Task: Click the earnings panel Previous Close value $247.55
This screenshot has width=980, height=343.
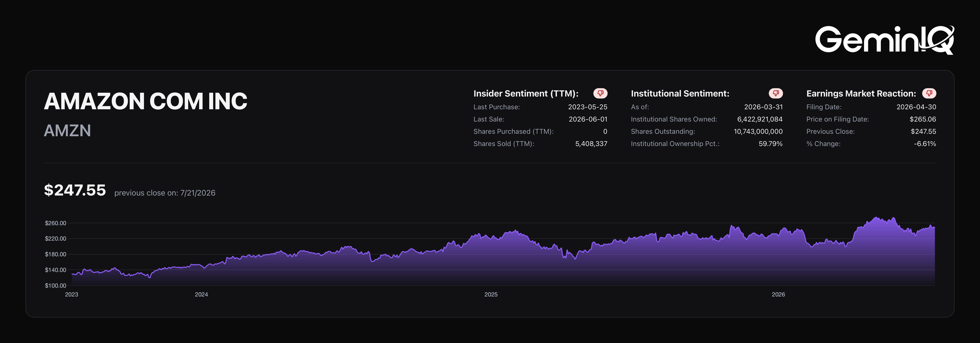Action: [x=923, y=132]
